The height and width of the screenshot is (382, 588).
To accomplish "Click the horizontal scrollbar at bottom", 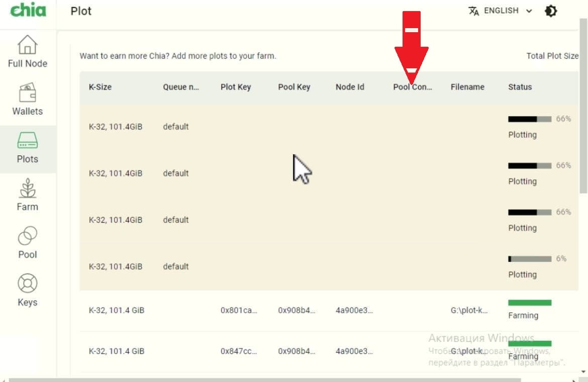I will point(264,380).
